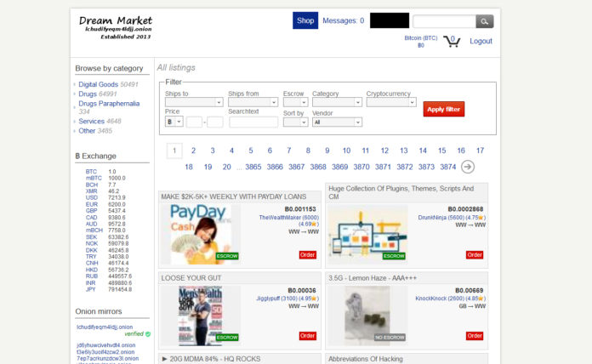Open the Drugs Paraphernalia category

[109, 104]
